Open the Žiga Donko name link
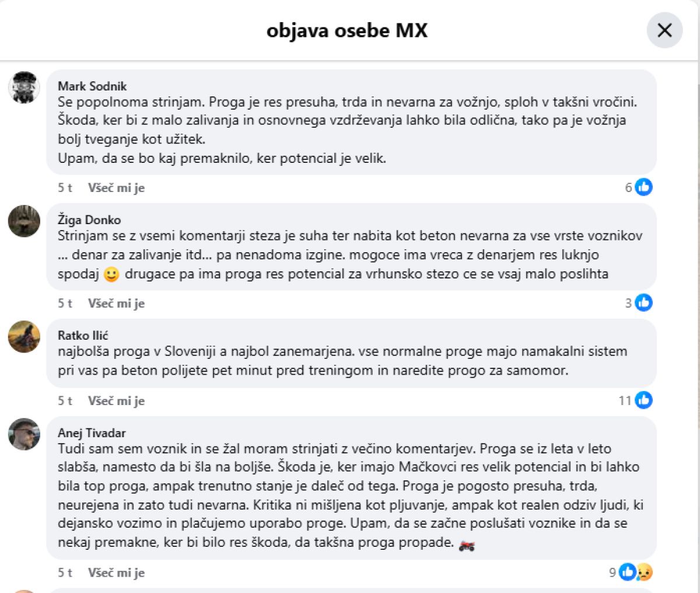The width and height of the screenshot is (700, 593). pos(89,220)
